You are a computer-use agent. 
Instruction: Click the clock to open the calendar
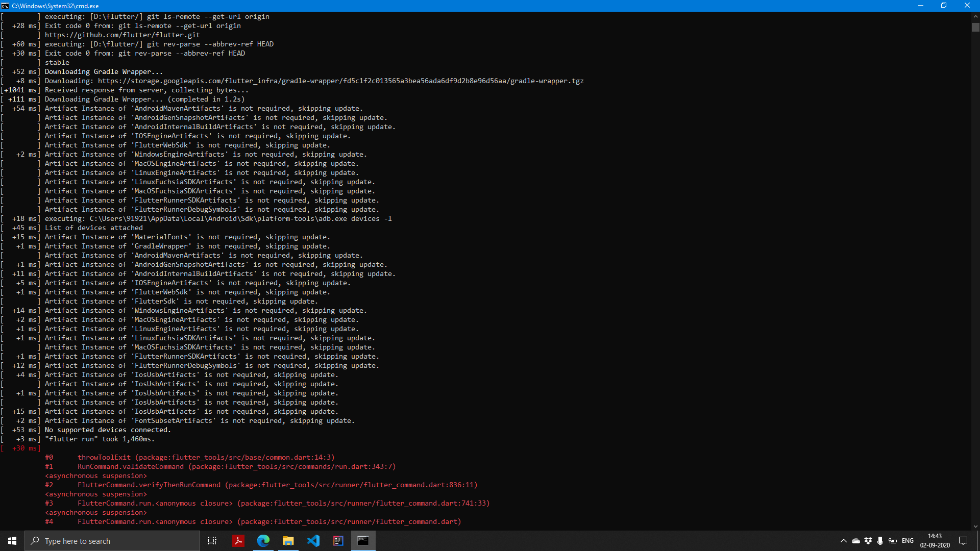(935, 541)
